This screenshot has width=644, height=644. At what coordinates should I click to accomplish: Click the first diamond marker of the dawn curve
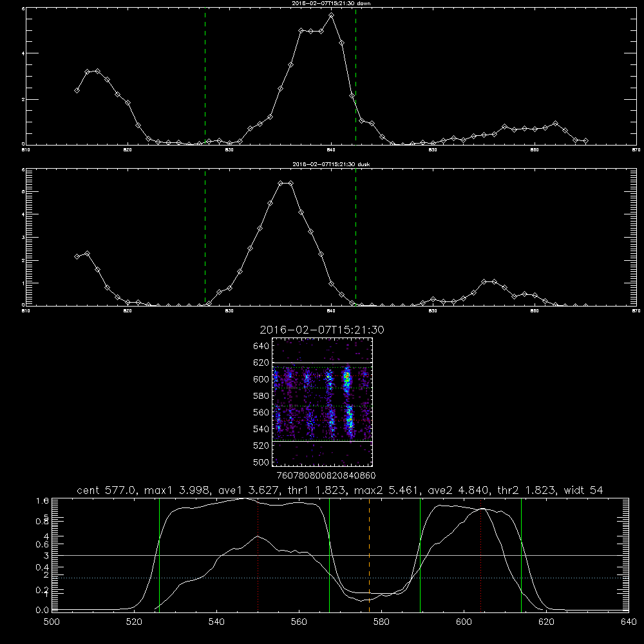(x=77, y=90)
